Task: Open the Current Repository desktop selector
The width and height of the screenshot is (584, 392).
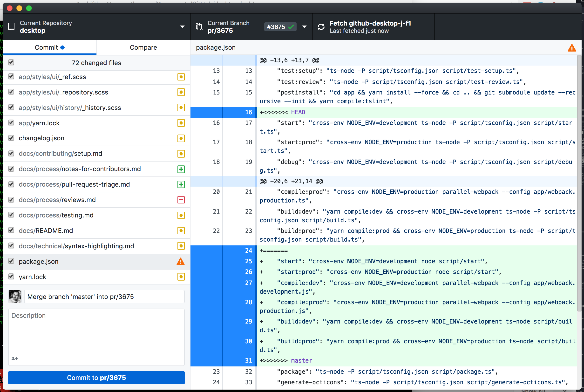Action: click(x=96, y=27)
